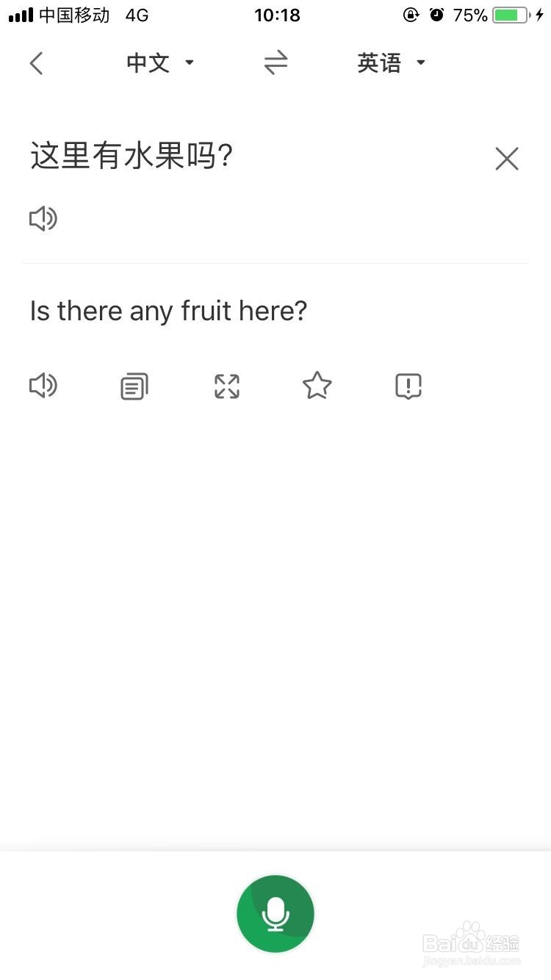Click the dropdown arrow beside 英语
The image size is (551, 980).
421,63
